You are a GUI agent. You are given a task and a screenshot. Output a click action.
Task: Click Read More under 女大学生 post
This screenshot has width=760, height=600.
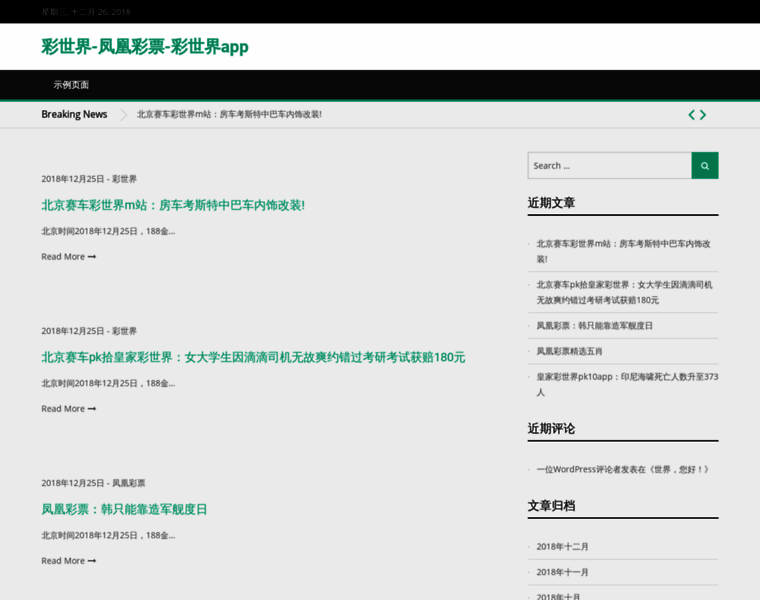pyautogui.click(x=69, y=409)
